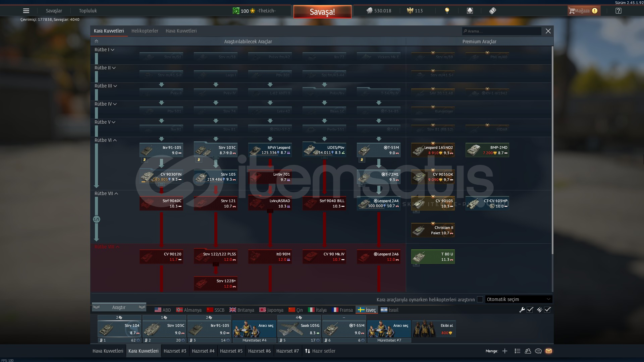Image resolution: width=644 pixels, height=362 pixels.
Task: Switch to Almanya nation tab
Action: (189, 310)
